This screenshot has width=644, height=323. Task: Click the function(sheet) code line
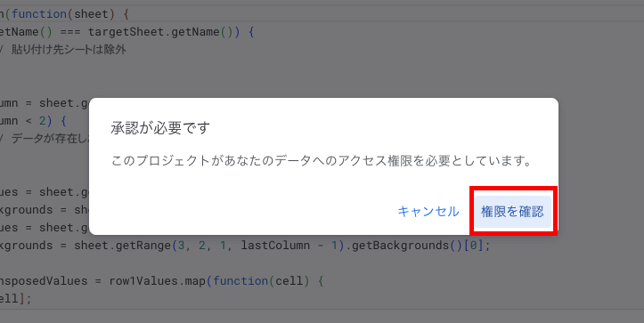(x=64, y=14)
